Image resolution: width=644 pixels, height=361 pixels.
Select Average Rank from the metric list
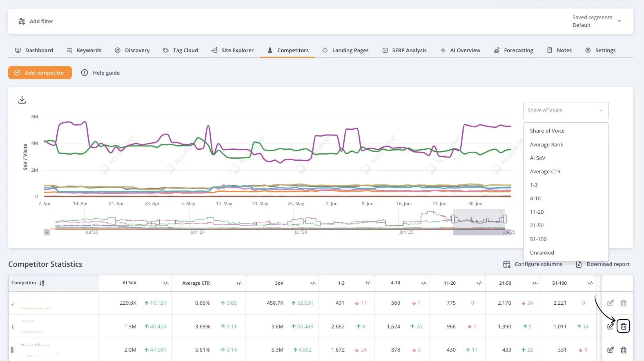tap(546, 144)
